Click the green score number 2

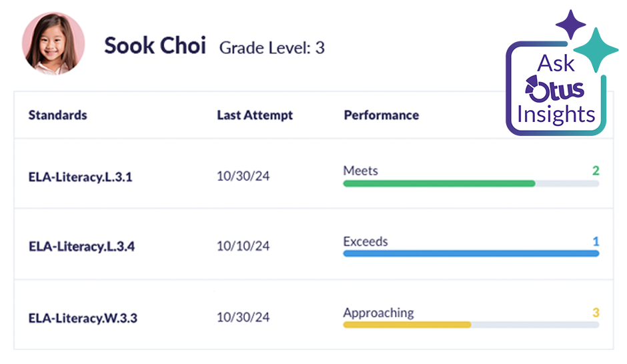coord(596,171)
